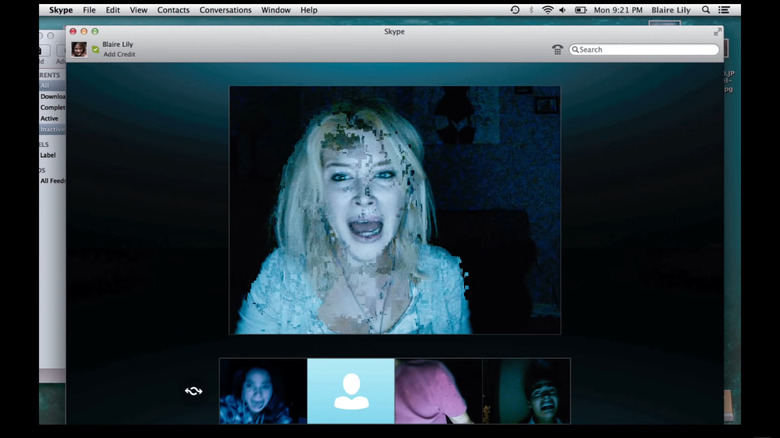Click the Blaire Lily profile name
Screen dimensions: 780x438
pyautogui.click(x=117, y=44)
